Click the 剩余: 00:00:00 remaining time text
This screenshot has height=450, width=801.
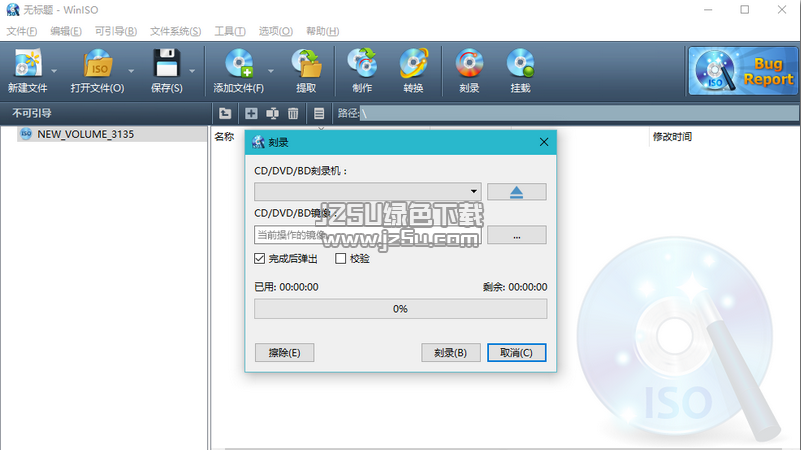coord(515,287)
